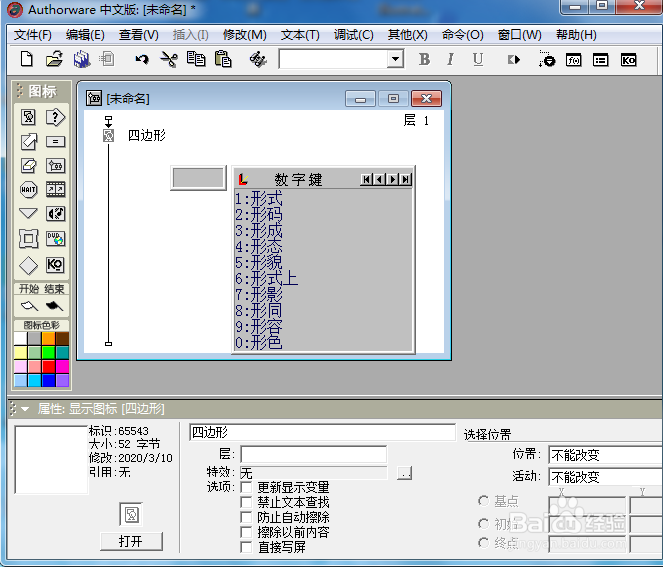Pick the black Stop flag
The height and width of the screenshot is (567, 663).
(x=54, y=305)
